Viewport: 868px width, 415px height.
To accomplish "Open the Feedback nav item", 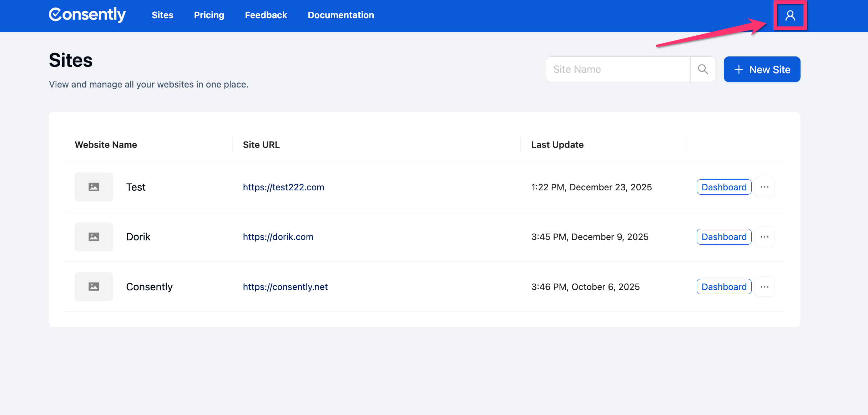I will click(266, 15).
